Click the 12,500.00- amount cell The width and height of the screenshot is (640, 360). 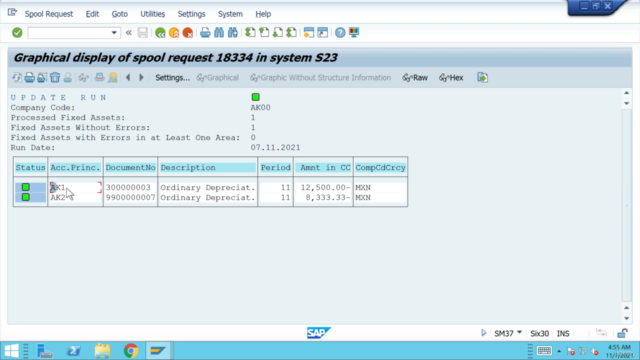(x=325, y=188)
